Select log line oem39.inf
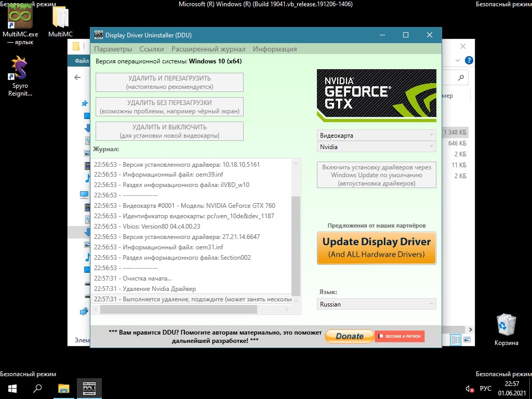The height and width of the screenshot is (399, 532). coord(191,175)
